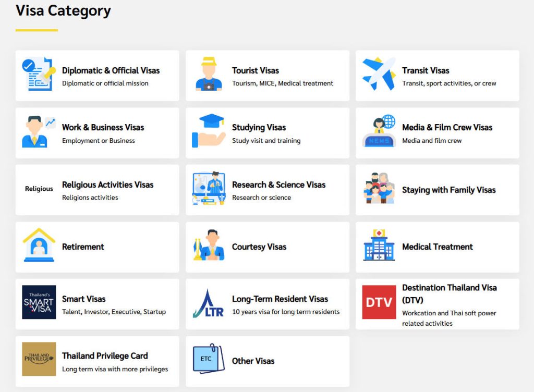Click the news reporter Media icon
This screenshot has width=534, height=392.
pos(379,131)
